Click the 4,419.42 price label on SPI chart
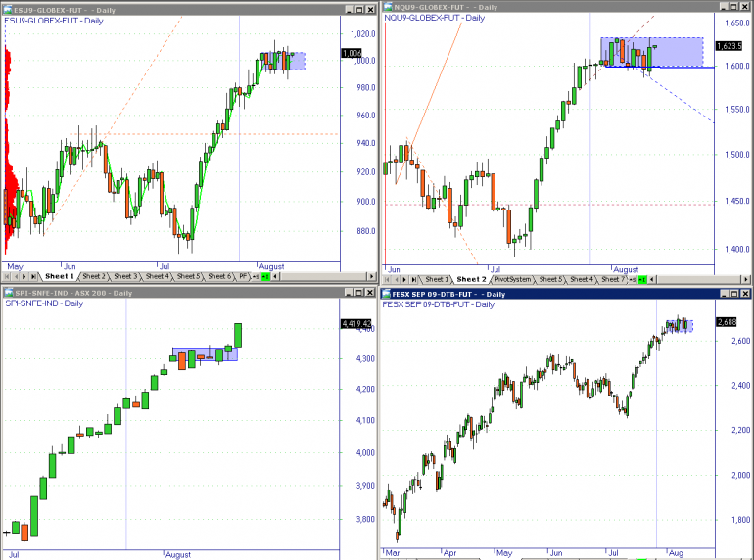 [x=356, y=323]
